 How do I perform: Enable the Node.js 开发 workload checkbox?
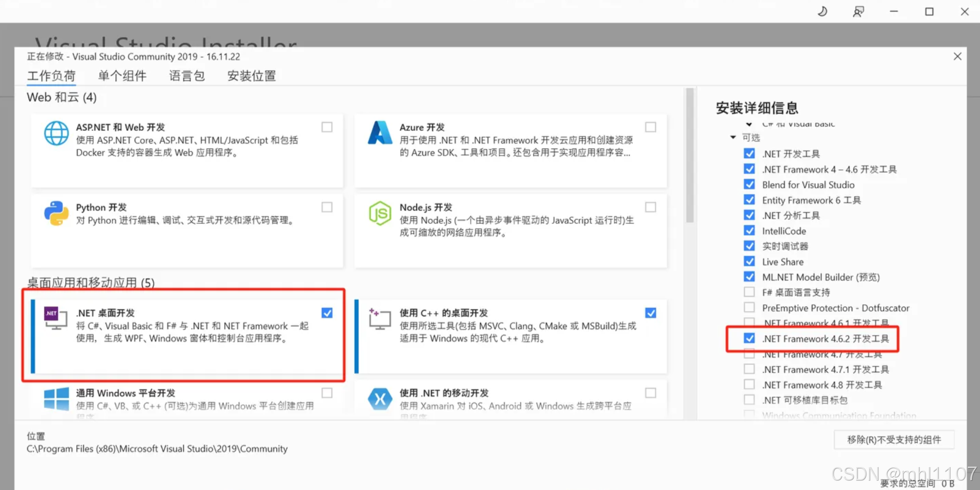(650, 207)
